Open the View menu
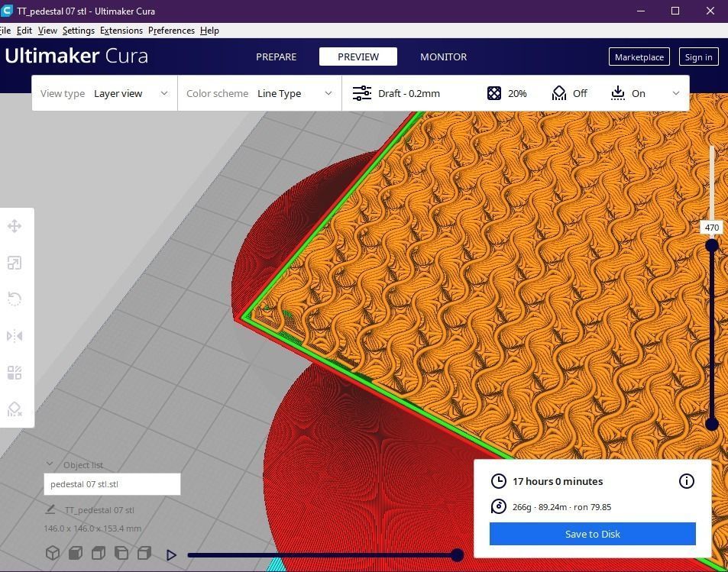 pyautogui.click(x=47, y=31)
